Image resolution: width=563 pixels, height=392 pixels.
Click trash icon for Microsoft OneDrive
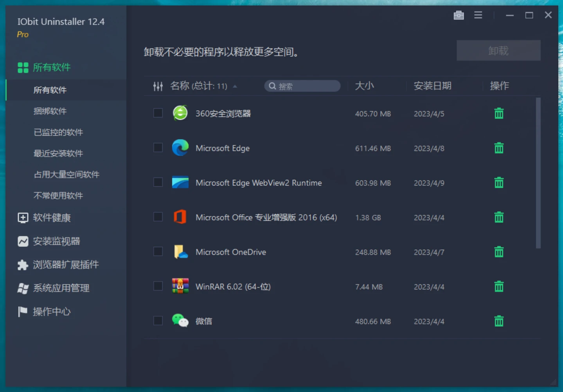pyautogui.click(x=498, y=252)
